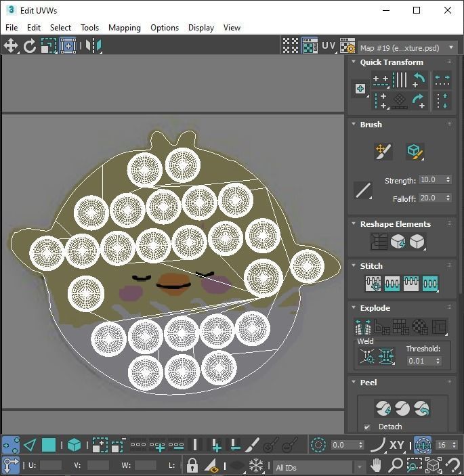The width and height of the screenshot is (464, 476).
Task: Open the File menu
Action: (x=12, y=28)
